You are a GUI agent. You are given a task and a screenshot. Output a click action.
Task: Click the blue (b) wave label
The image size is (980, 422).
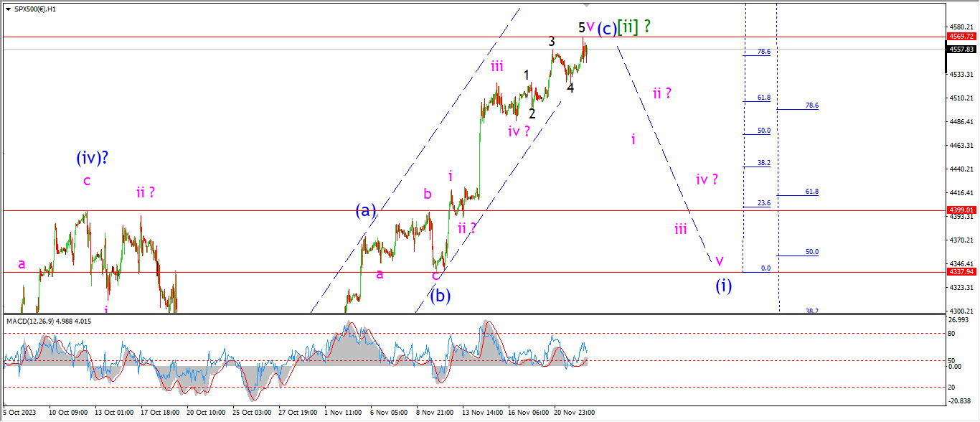[440, 295]
